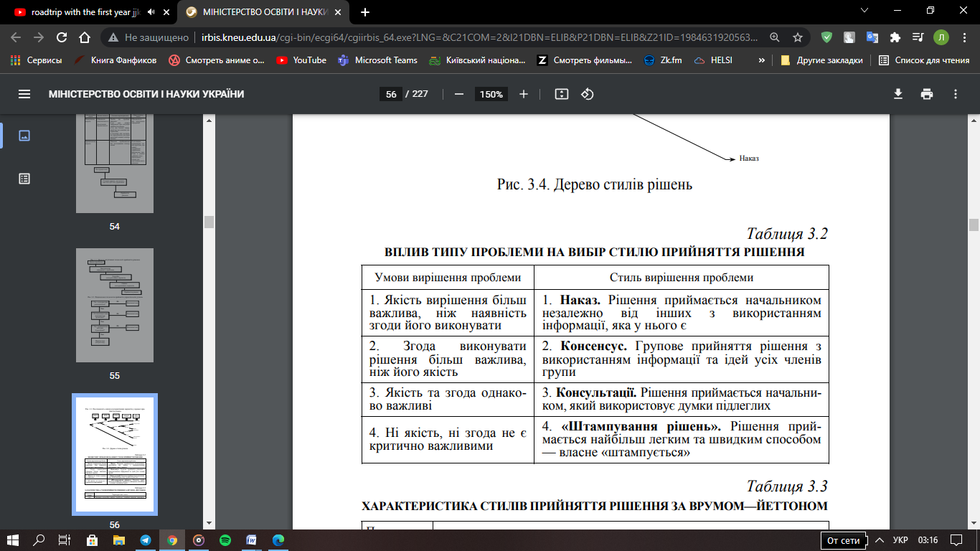Open Zk.fm bookmark

point(664,60)
